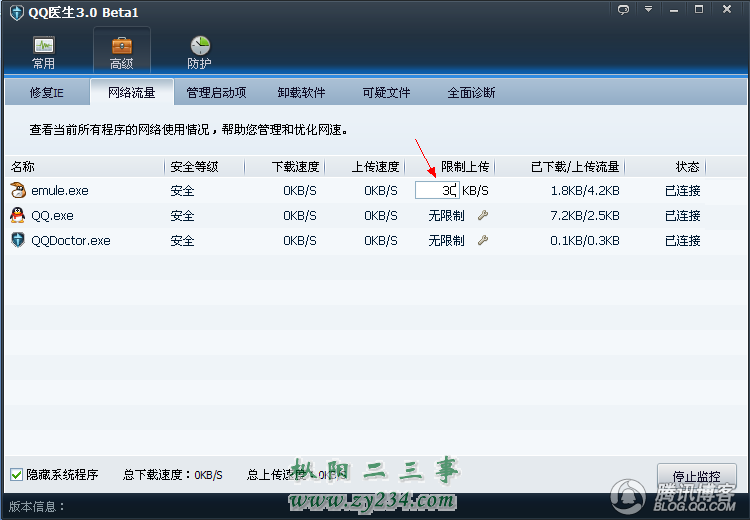The width and height of the screenshot is (750, 520).
Task: Open the 常用 section icon
Action: [44, 52]
